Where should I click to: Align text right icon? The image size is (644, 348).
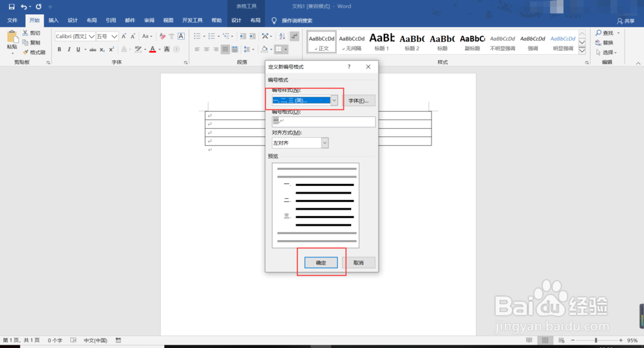click(x=216, y=50)
